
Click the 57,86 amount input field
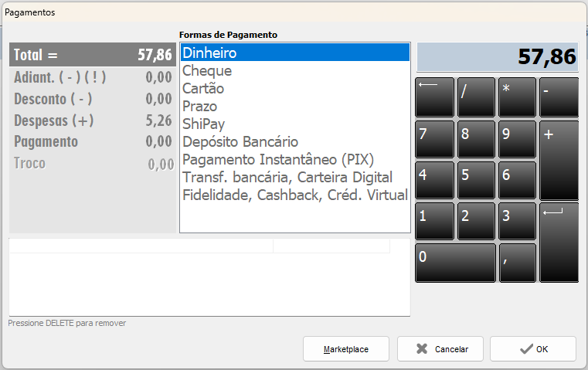pyautogui.click(x=497, y=57)
